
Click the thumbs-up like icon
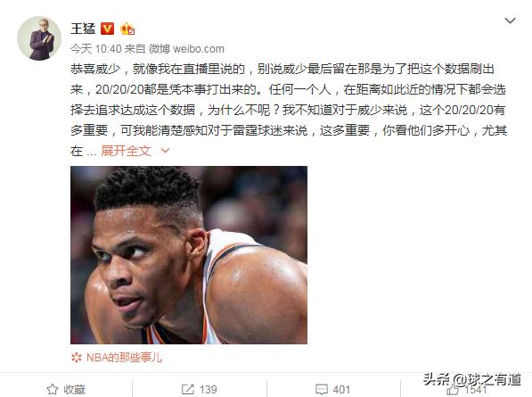(453, 389)
